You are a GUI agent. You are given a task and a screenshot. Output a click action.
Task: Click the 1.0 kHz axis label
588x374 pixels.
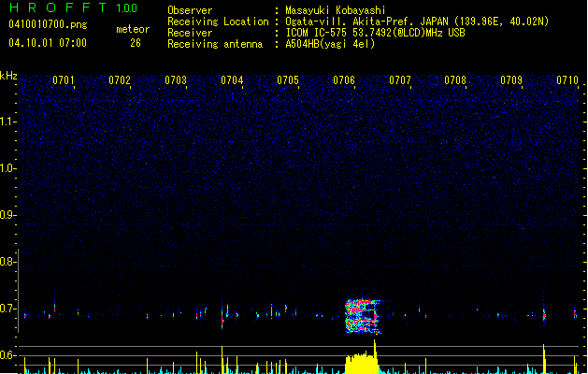pyautogui.click(x=8, y=168)
